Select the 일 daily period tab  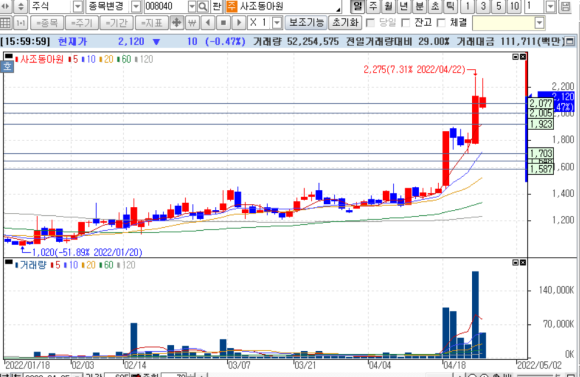click(357, 6)
